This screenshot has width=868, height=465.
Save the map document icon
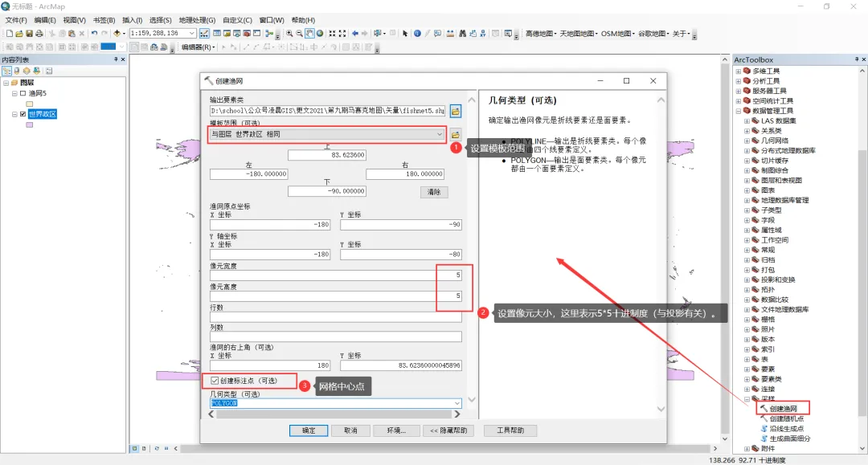(x=30, y=34)
